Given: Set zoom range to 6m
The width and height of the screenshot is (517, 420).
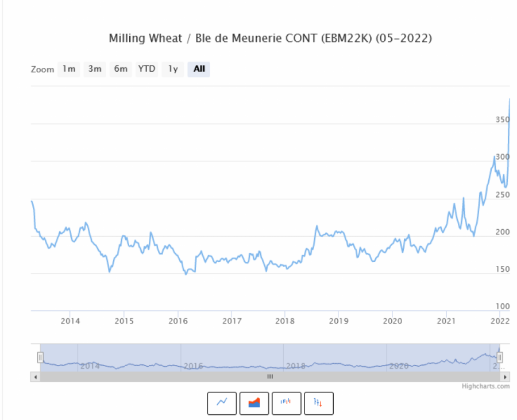Looking at the screenshot, I should pyautogui.click(x=121, y=70).
